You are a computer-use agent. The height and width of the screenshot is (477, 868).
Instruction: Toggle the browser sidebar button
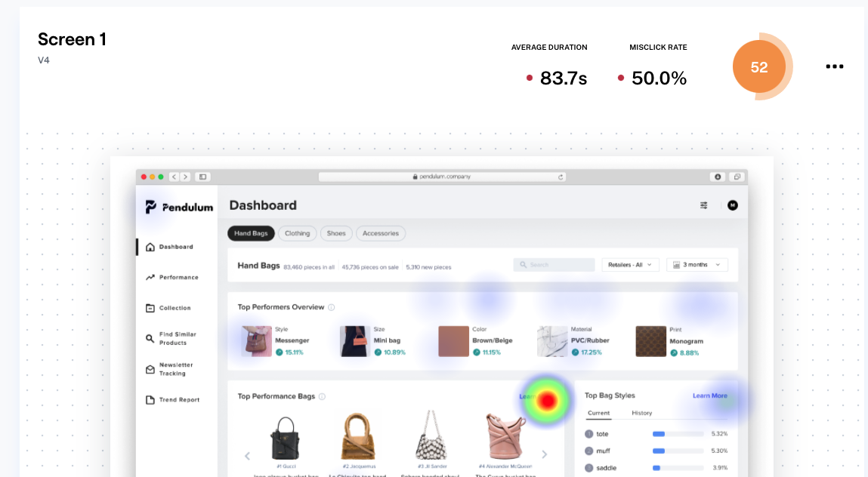coord(202,177)
